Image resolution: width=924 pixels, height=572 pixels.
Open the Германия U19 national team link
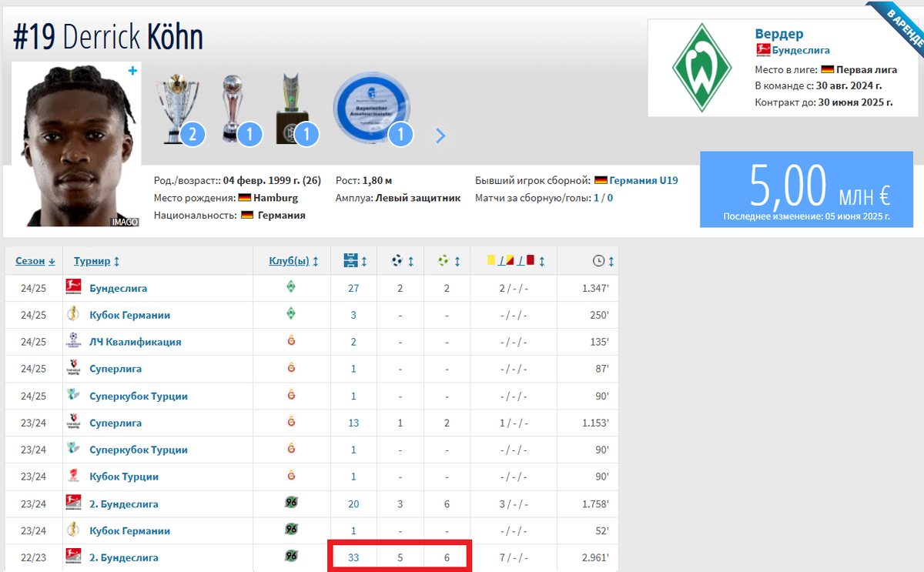(x=644, y=180)
